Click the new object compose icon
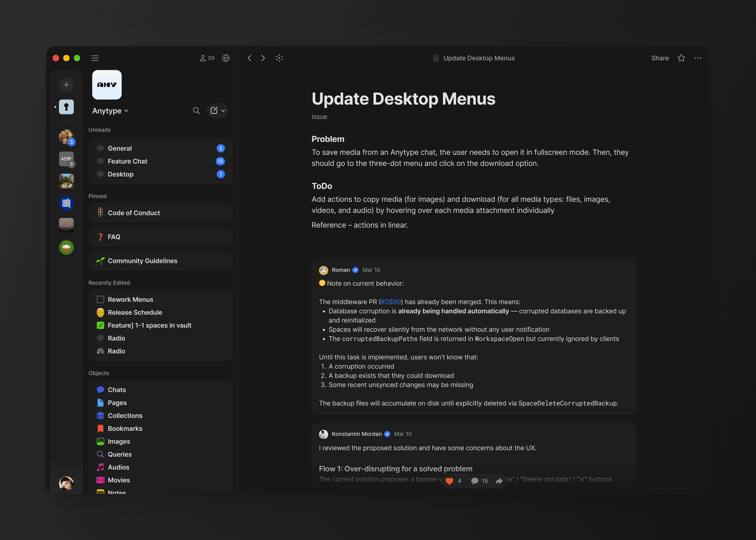This screenshot has width=756, height=540. pyautogui.click(x=214, y=111)
